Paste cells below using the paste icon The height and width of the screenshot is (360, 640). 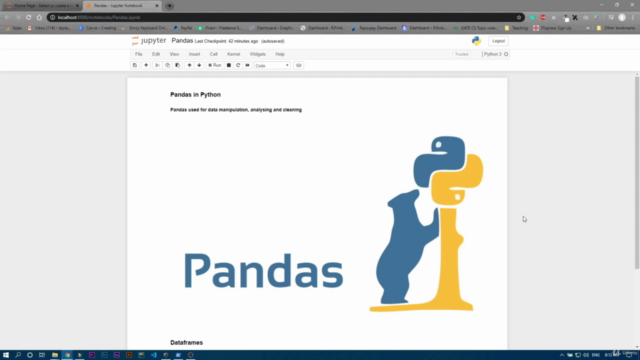178,65
